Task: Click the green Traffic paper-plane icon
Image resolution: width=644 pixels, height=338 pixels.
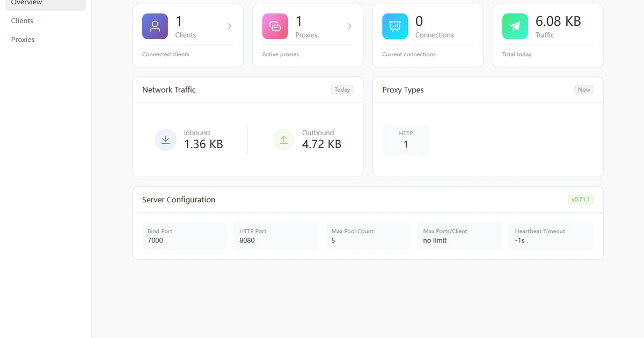Action: (x=515, y=26)
